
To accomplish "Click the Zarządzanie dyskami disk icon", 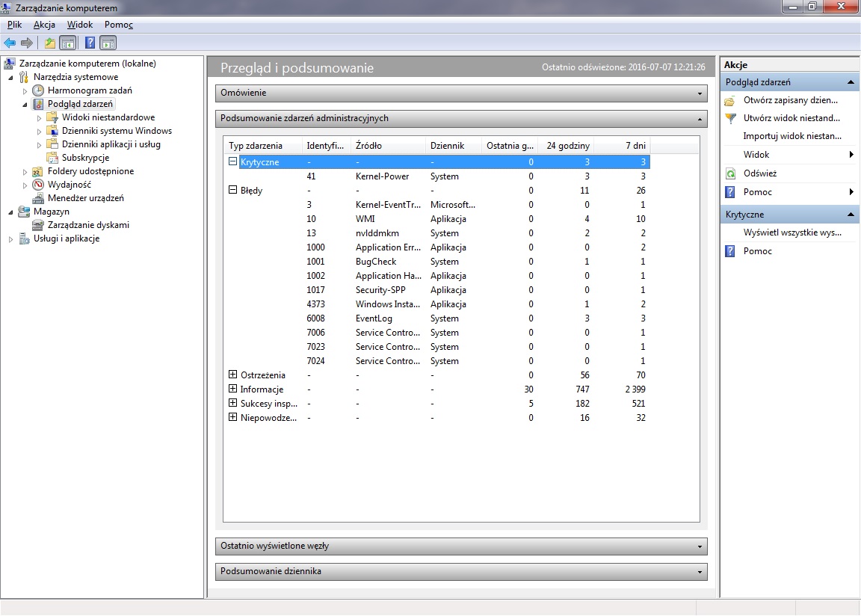I will tap(38, 225).
